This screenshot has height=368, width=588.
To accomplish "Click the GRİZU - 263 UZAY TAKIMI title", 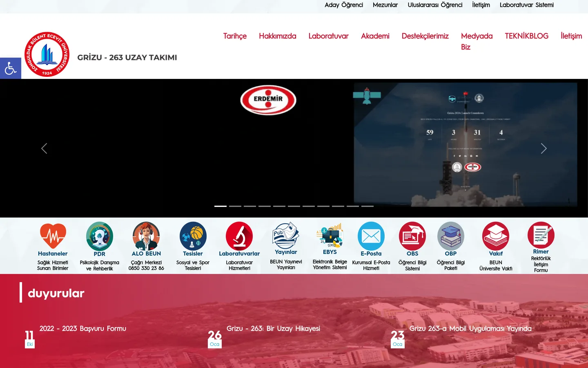I will tap(127, 58).
